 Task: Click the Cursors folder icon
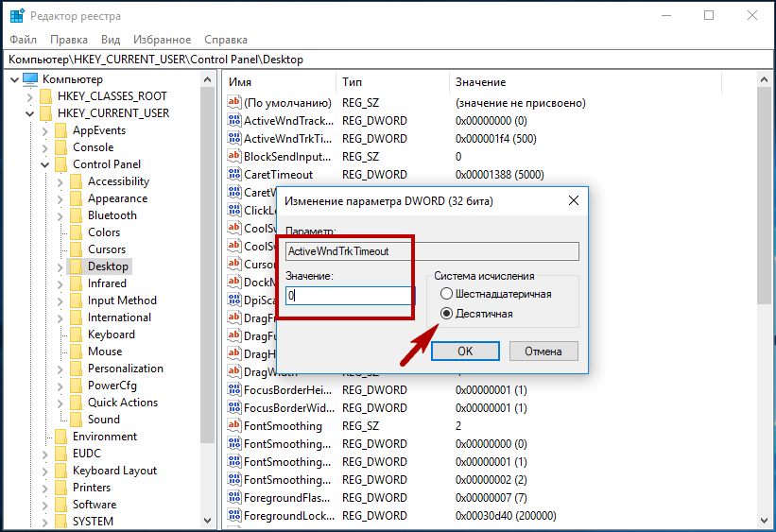coord(77,249)
